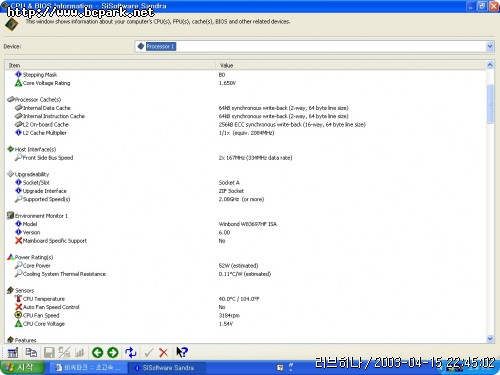Screen dimensions: 500x375
Task: Click the 3184rpm fan speed value
Action: 229,315
